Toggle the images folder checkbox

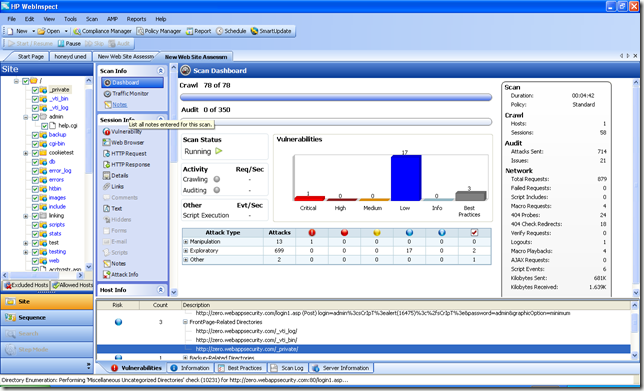35,198
